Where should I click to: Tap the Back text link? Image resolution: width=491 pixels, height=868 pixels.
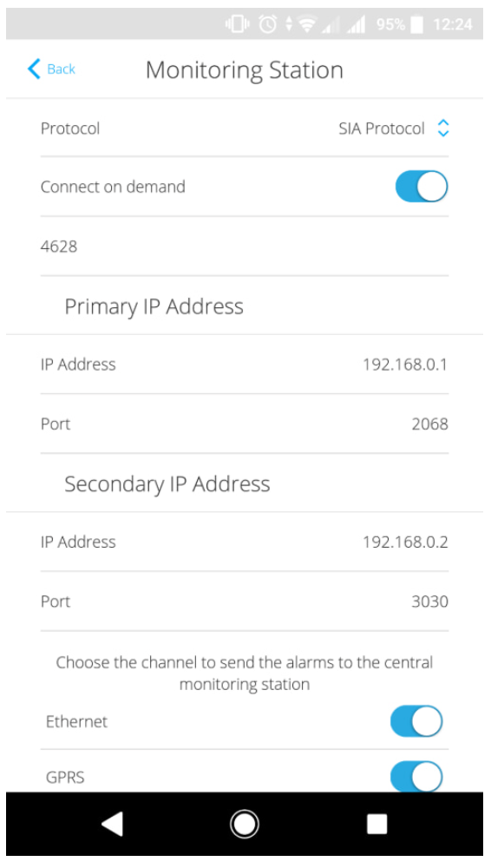(61, 69)
